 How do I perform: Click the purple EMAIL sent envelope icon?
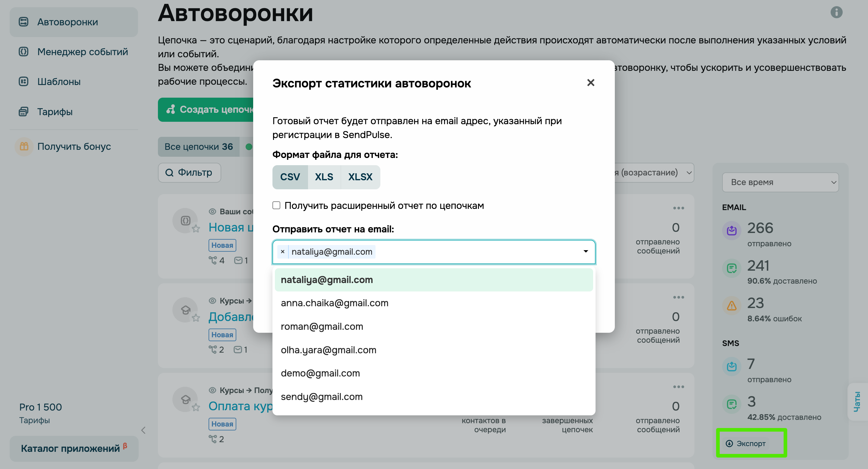[731, 231]
